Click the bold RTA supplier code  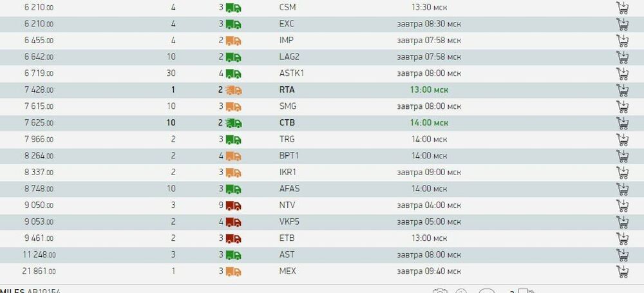coord(287,90)
